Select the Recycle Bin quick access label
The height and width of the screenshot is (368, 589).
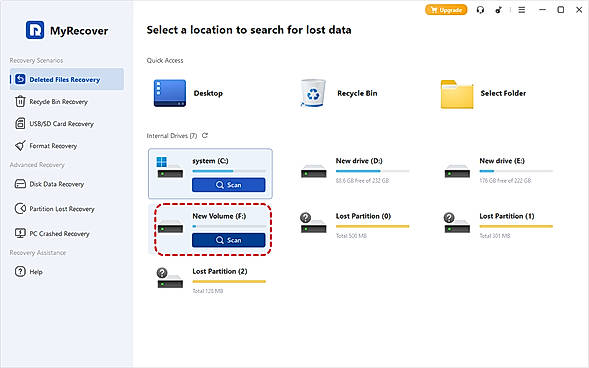click(x=357, y=93)
